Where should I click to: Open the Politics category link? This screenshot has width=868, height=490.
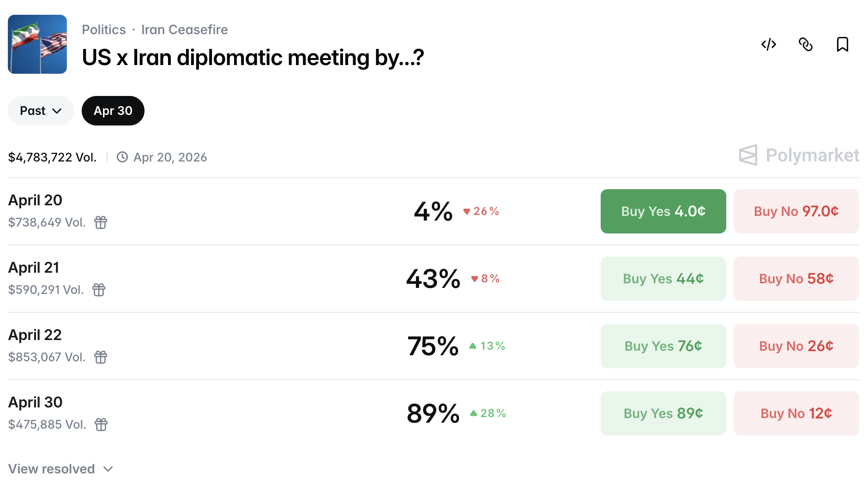[x=103, y=29]
